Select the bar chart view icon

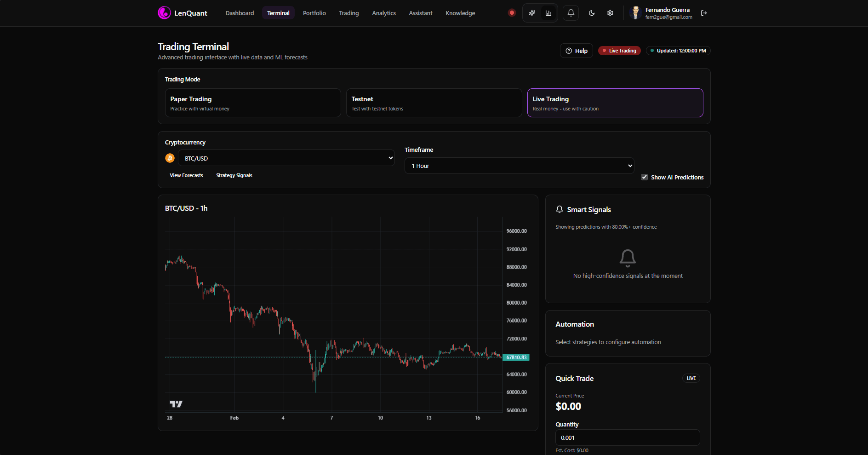coord(548,13)
